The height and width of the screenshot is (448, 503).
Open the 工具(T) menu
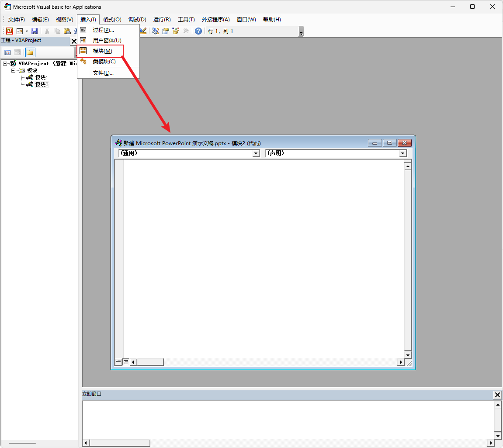click(x=186, y=20)
